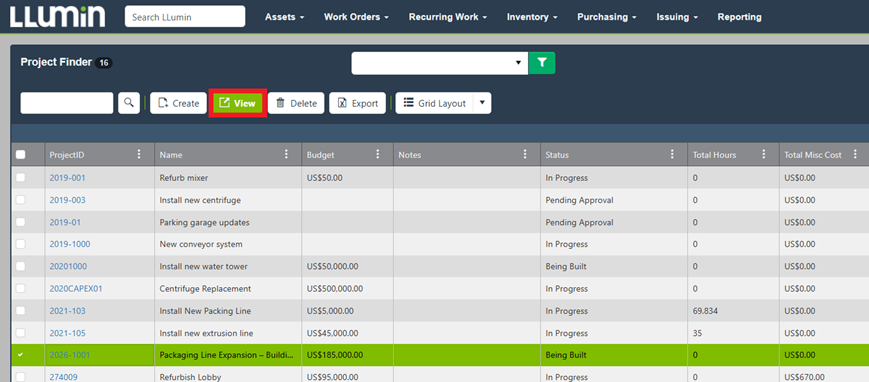Click the project finder search text box
Image resolution: width=869 pixels, height=382 pixels.
pos(67,103)
